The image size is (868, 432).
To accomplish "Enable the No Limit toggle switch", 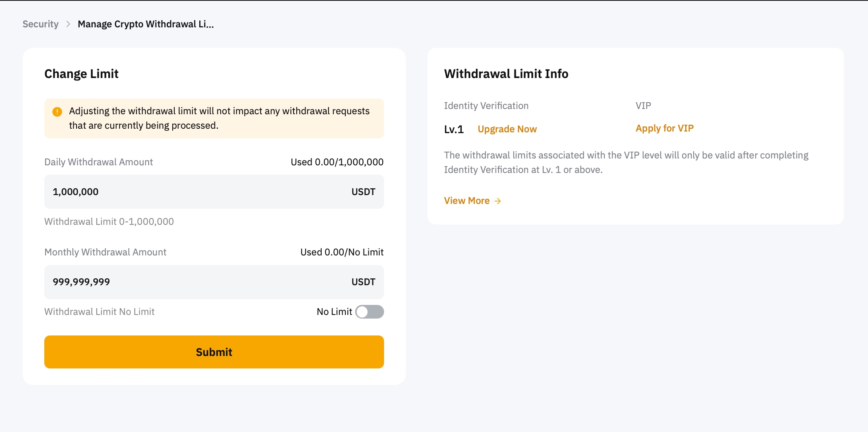I will (369, 312).
